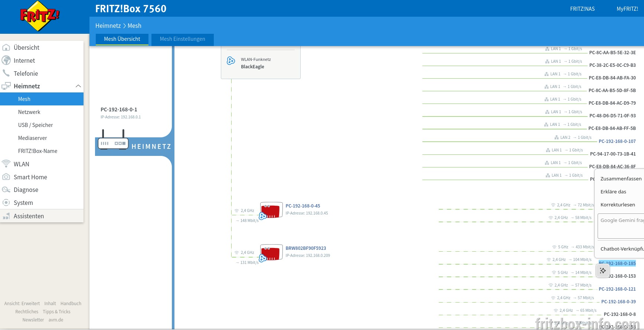Switch to Mesh Einstellungen tab

tap(183, 39)
